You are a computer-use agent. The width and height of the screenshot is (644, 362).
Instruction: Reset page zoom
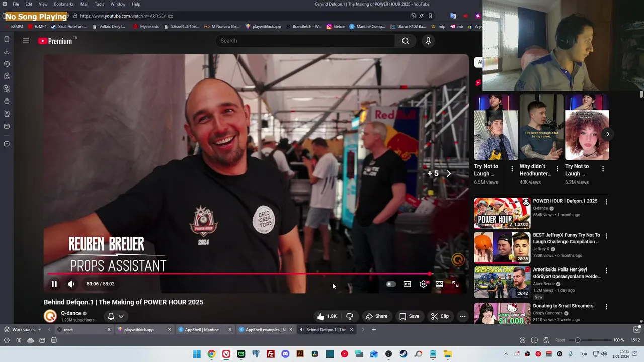click(560, 340)
